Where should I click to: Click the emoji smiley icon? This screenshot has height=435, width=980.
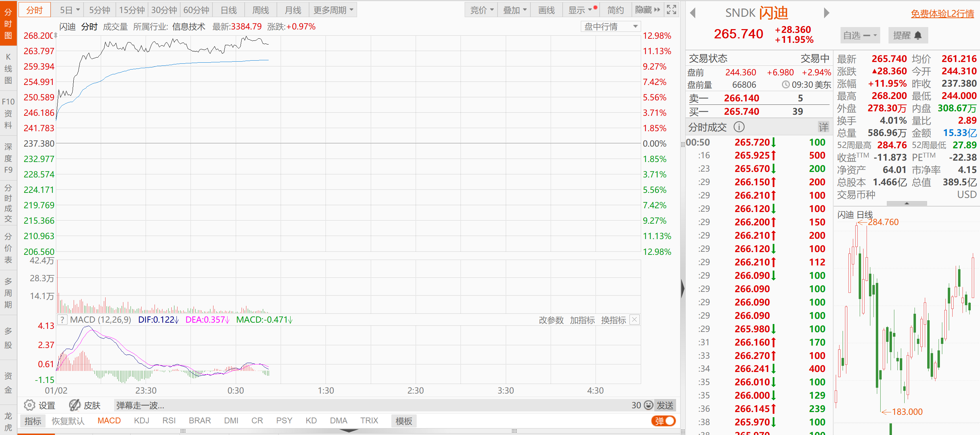coord(649,405)
